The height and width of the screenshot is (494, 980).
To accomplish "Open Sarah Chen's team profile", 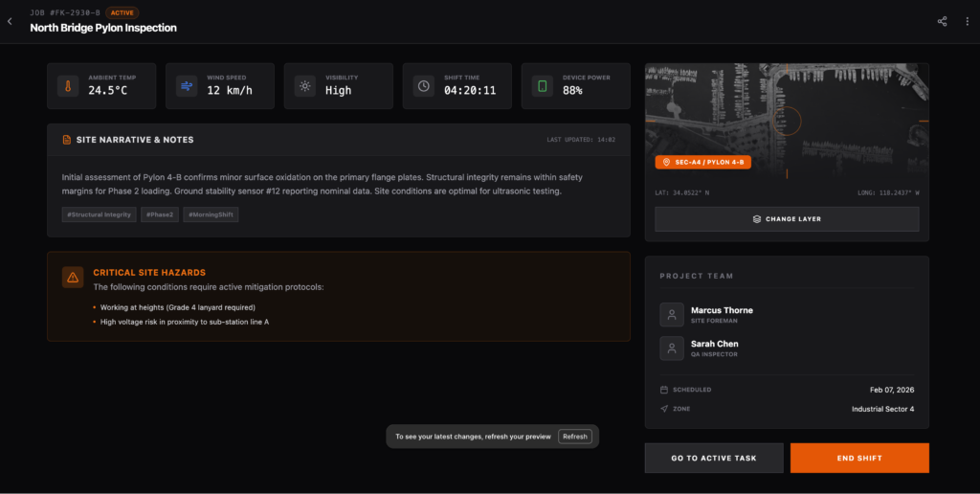I will pyautogui.click(x=714, y=348).
